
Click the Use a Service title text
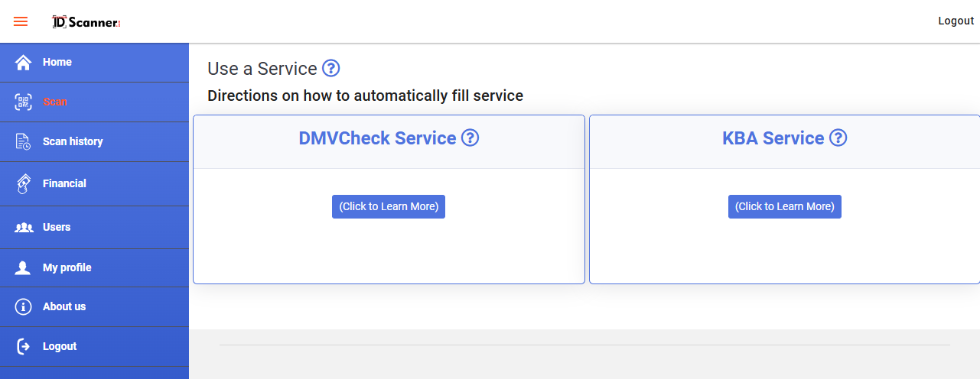point(262,69)
